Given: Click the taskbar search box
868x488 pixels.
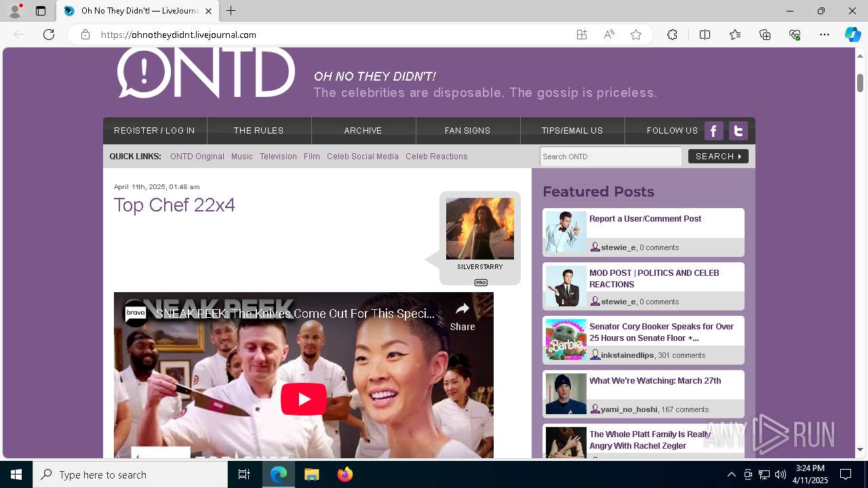Looking at the screenshot, I should 130,474.
